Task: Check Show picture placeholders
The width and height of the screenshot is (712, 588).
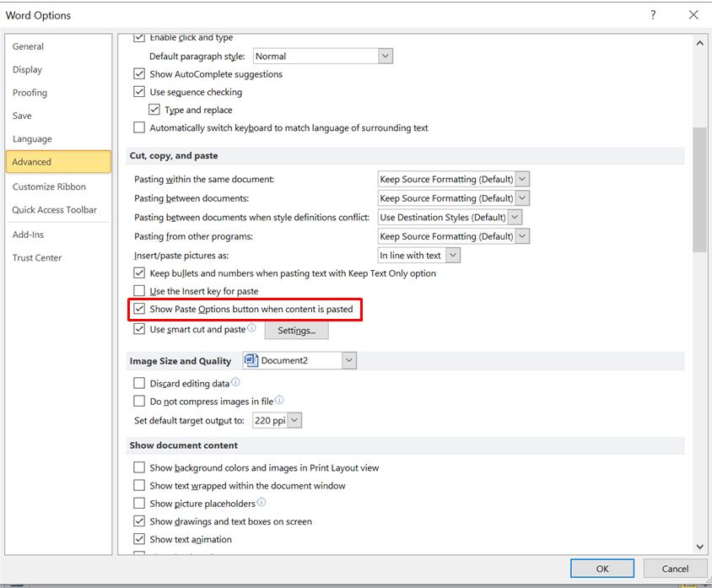Action: click(139, 503)
